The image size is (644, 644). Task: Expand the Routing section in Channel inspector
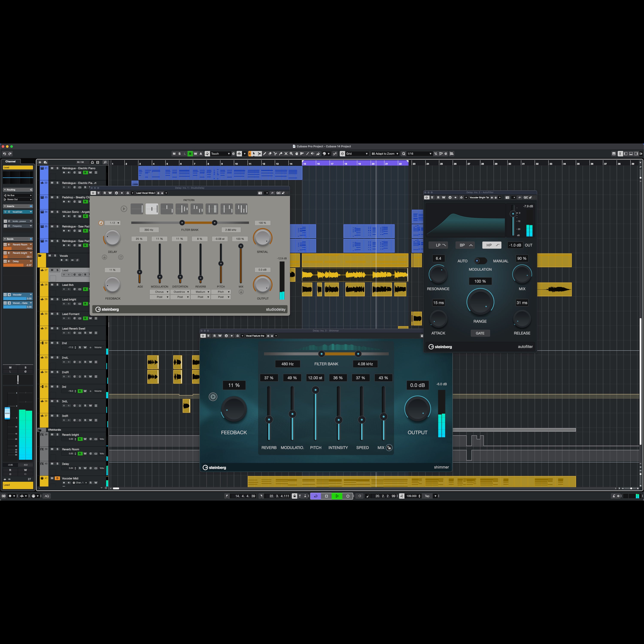tap(18, 190)
